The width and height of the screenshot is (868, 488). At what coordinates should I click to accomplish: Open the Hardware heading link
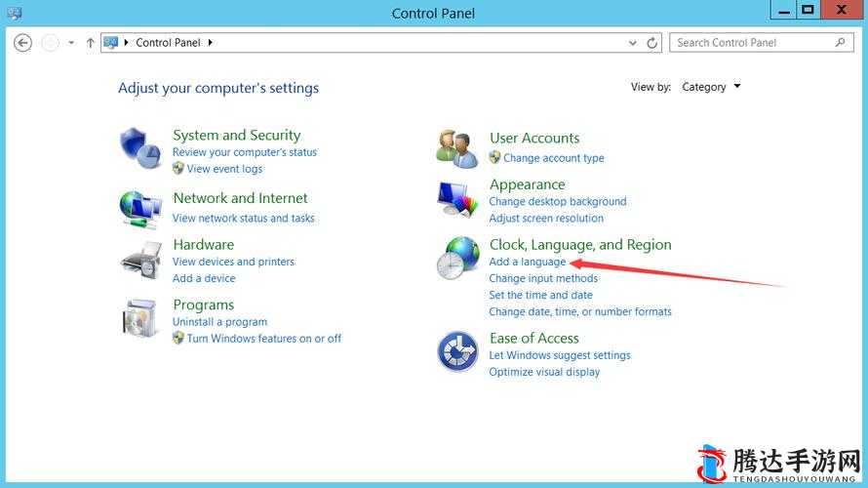[x=204, y=244]
